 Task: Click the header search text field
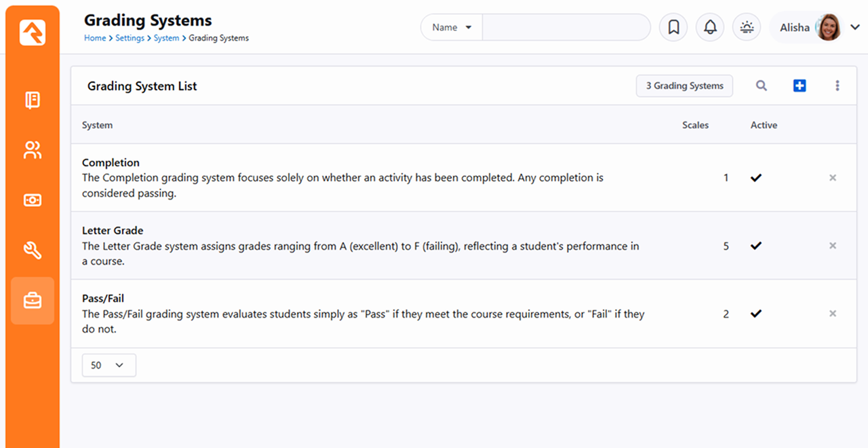(566, 28)
